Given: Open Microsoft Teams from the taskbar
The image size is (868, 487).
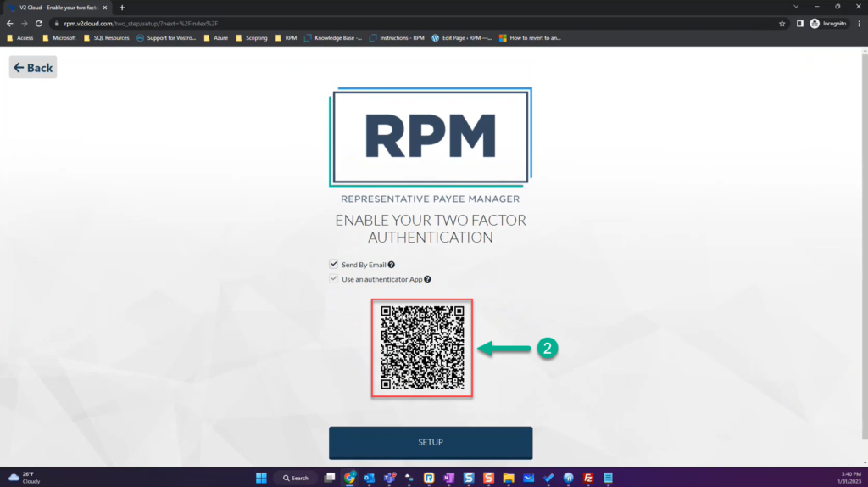Looking at the screenshot, I should pyautogui.click(x=389, y=478).
